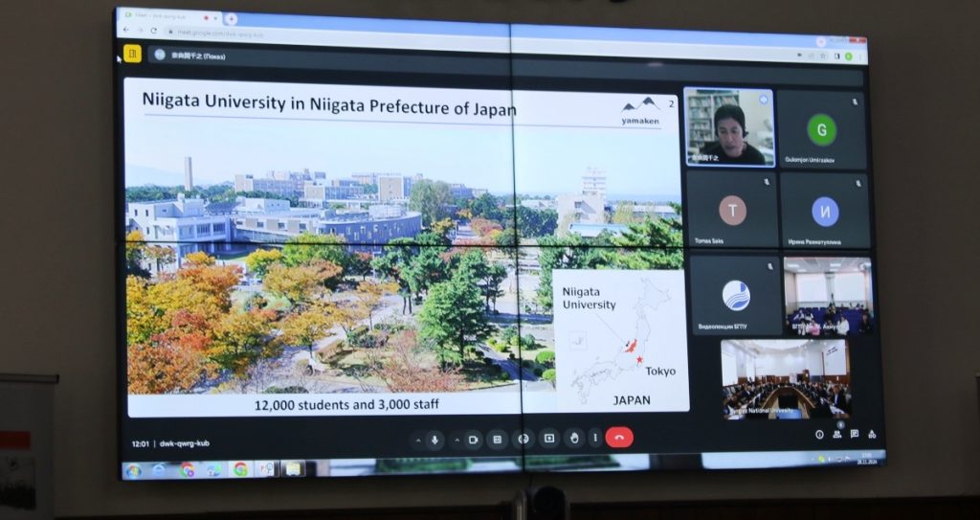980x520 pixels.
Task: Open video settings chevron beside camera
Action: click(457, 441)
